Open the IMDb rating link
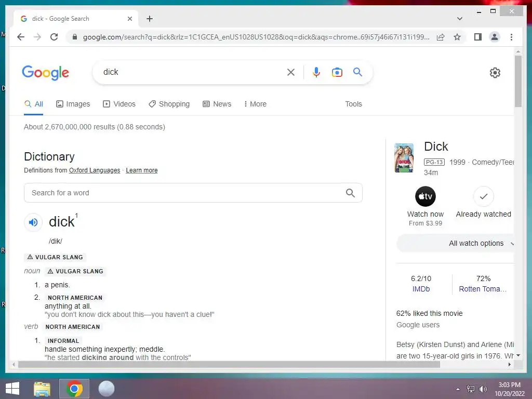 (421, 289)
